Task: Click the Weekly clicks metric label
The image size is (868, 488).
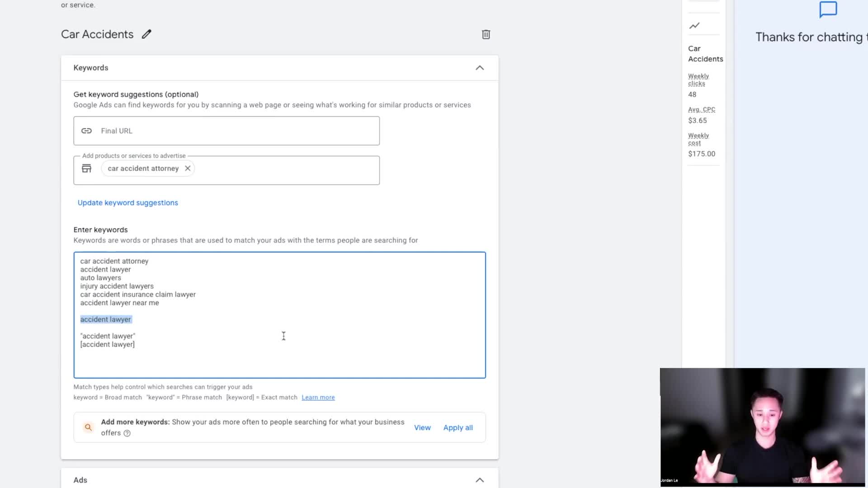Action: tap(698, 80)
